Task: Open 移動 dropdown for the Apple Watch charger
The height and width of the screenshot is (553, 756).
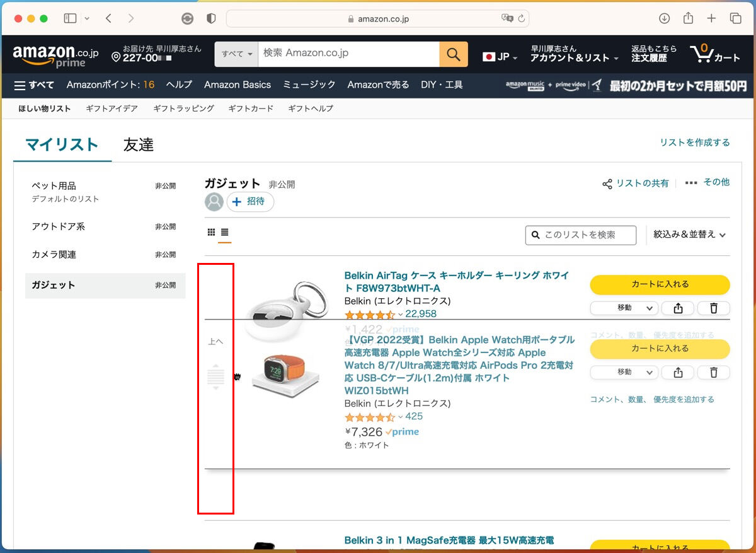Action: pos(624,373)
